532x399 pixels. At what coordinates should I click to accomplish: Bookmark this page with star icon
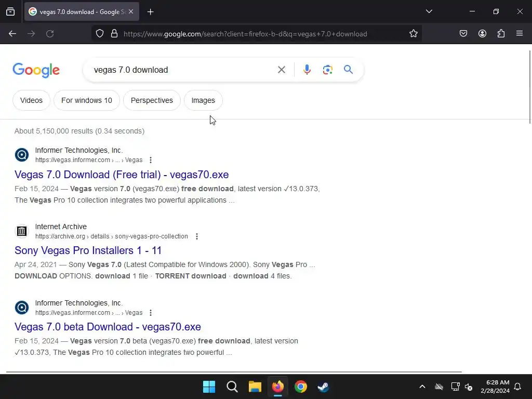click(x=413, y=34)
